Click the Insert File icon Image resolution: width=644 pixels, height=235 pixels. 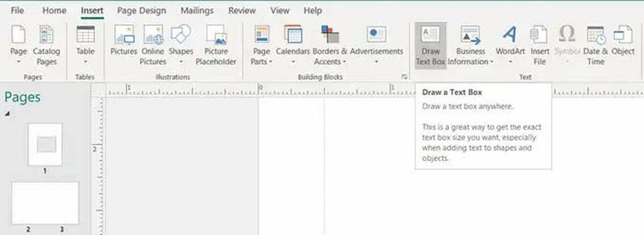(539, 45)
